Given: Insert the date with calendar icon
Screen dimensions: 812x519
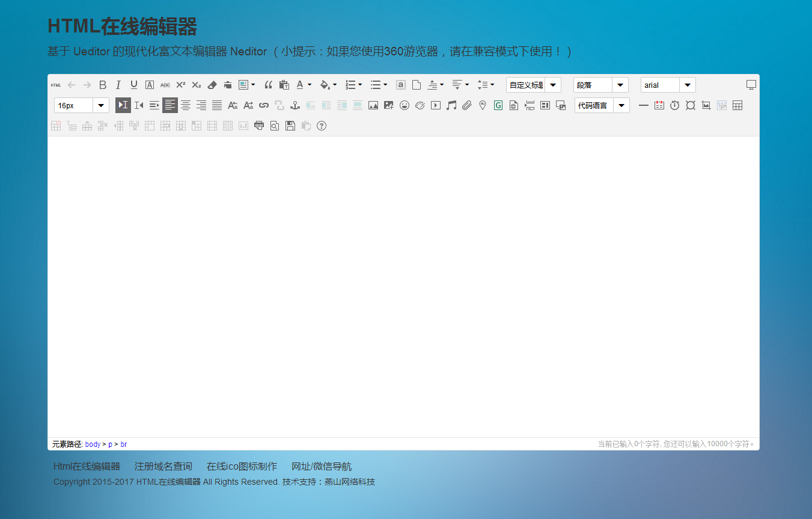Looking at the screenshot, I should pyautogui.click(x=659, y=105).
